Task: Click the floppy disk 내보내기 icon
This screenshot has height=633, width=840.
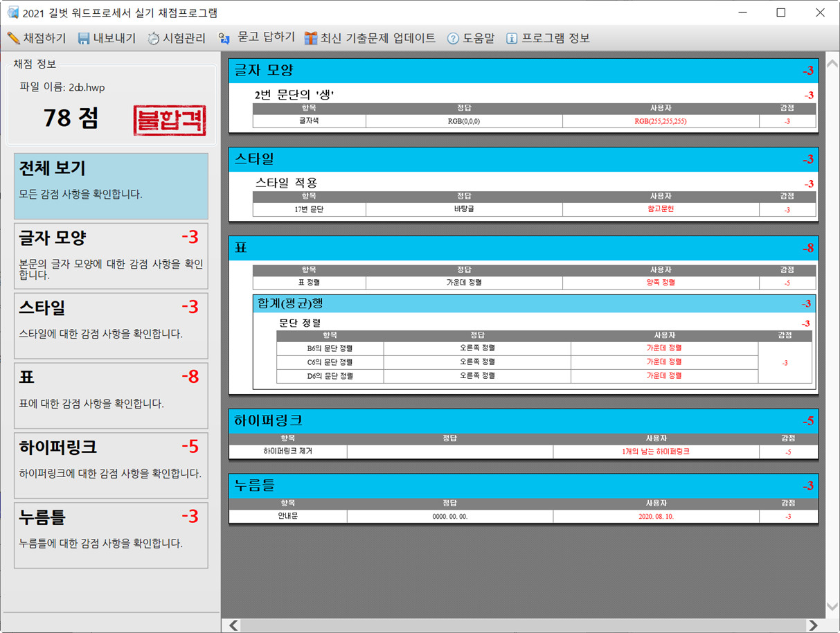Action: (x=84, y=39)
